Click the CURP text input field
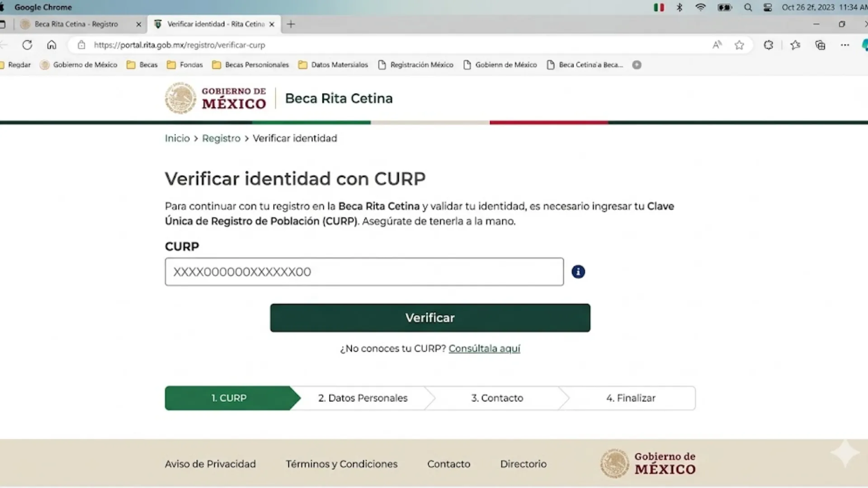Screen dimensions: 868x488 pyautogui.click(x=364, y=272)
